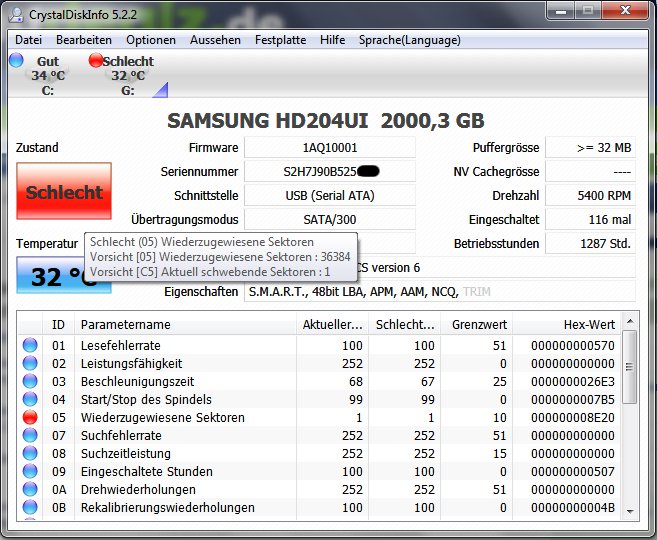The image size is (657, 540).
Task: Click the Übertragungsmodus field SATA/300
Action: point(330,219)
